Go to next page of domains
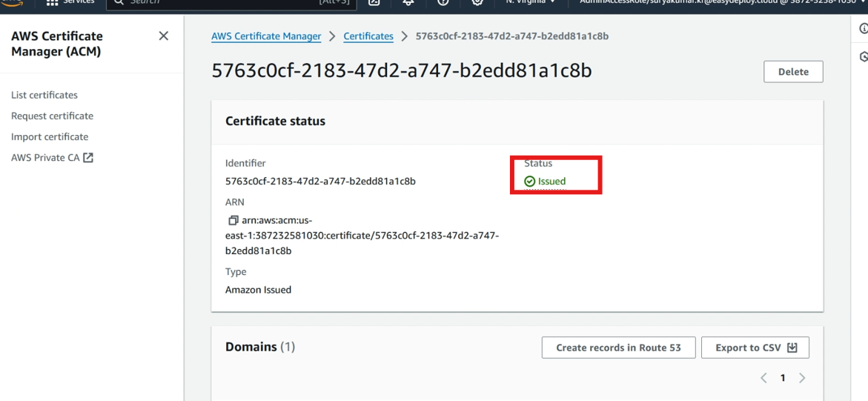The image size is (868, 401). click(x=802, y=378)
